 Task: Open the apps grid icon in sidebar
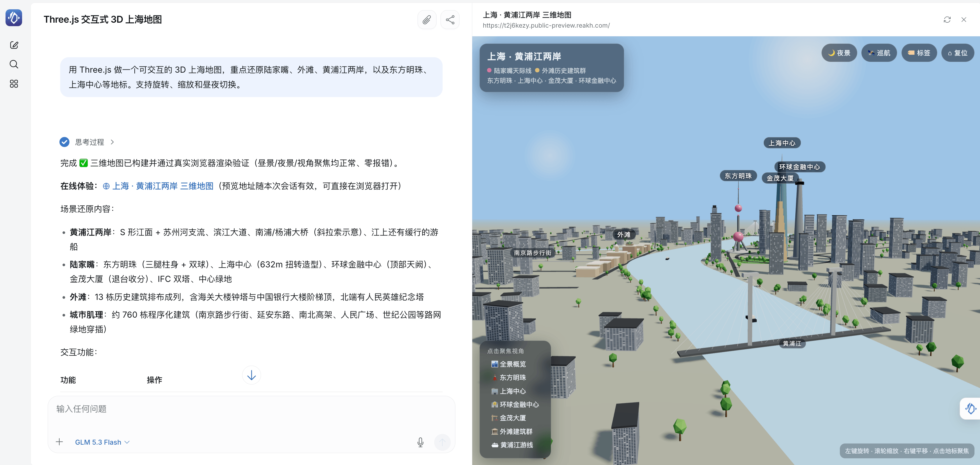click(x=14, y=84)
